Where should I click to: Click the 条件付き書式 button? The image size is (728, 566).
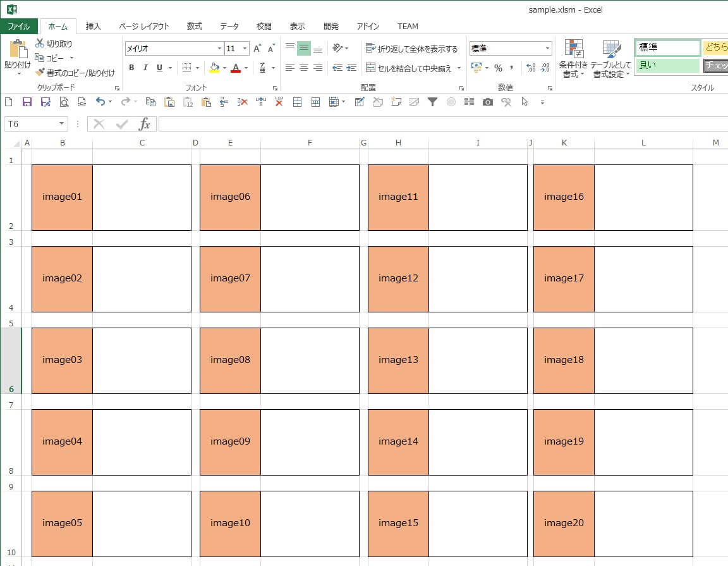(x=573, y=58)
